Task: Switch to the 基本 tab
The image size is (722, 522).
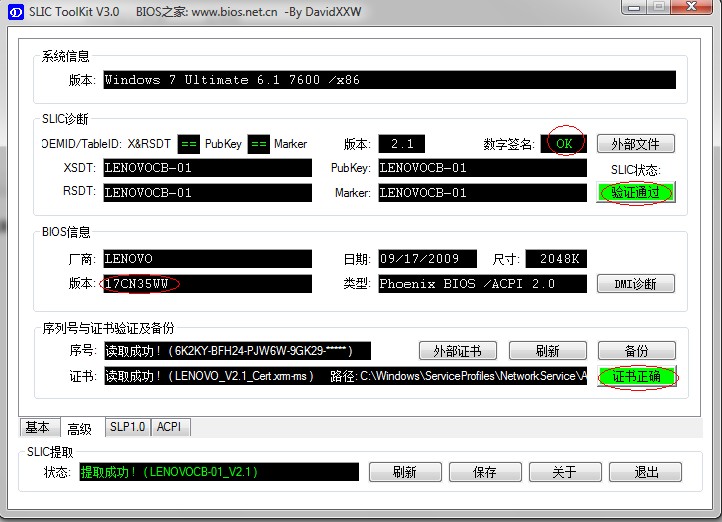Action: [38, 427]
